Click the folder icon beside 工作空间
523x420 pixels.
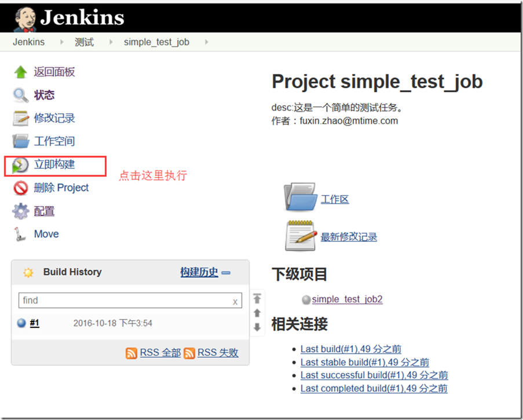[21, 141]
